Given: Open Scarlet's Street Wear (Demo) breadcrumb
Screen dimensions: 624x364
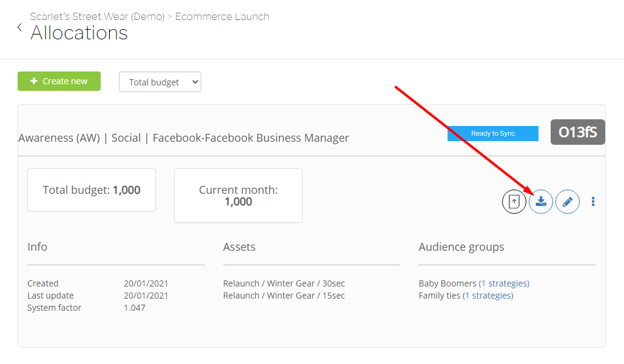Looking at the screenshot, I should click(97, 16).
